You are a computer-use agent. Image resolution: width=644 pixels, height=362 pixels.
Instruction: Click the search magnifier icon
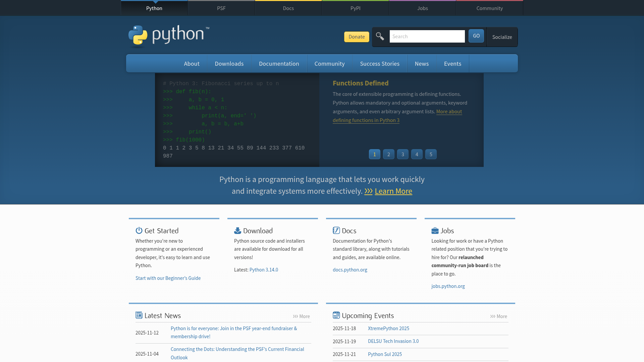(380, 36)
